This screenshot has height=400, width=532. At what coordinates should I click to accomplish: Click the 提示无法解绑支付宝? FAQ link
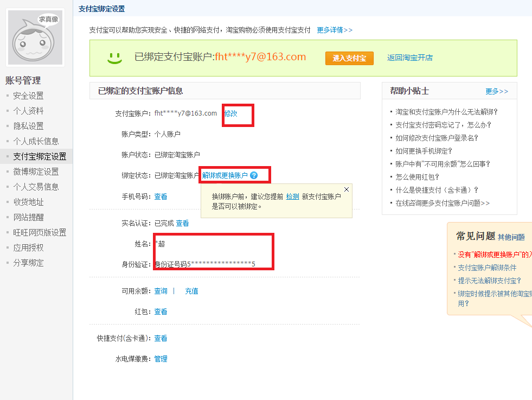(489, 281)
